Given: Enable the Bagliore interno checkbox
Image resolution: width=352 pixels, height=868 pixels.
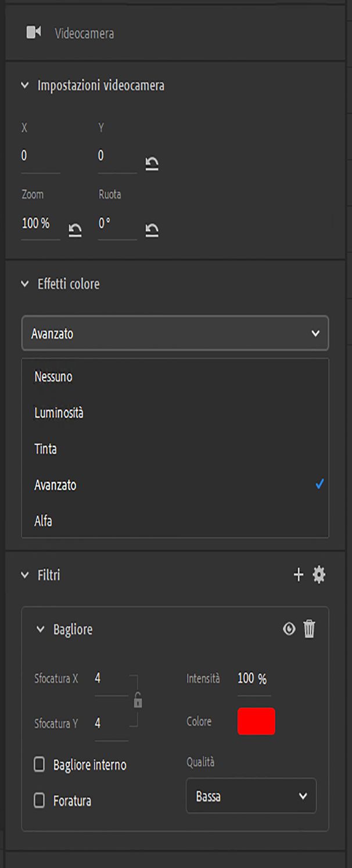Looking at the screenshot, I should (39, 765).
